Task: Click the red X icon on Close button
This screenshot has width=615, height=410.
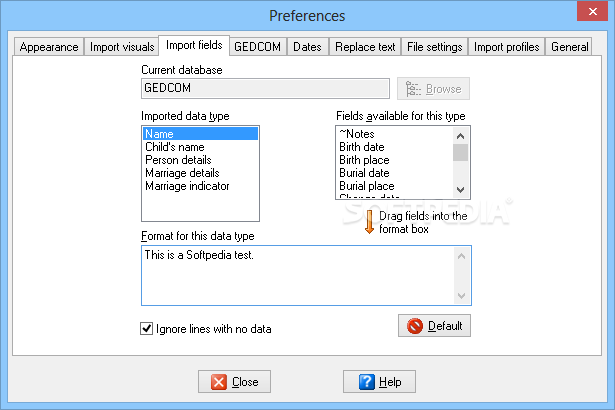Action: coord(219,382)
